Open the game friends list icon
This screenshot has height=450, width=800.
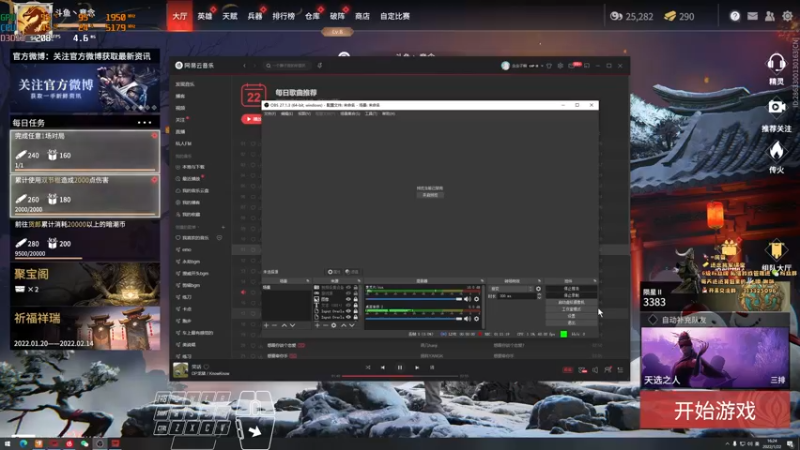pos(769,16)
